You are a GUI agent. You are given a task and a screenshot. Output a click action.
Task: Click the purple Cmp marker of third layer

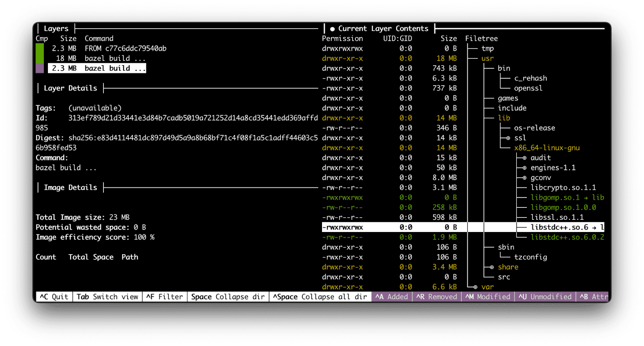[x=40, y=68]
